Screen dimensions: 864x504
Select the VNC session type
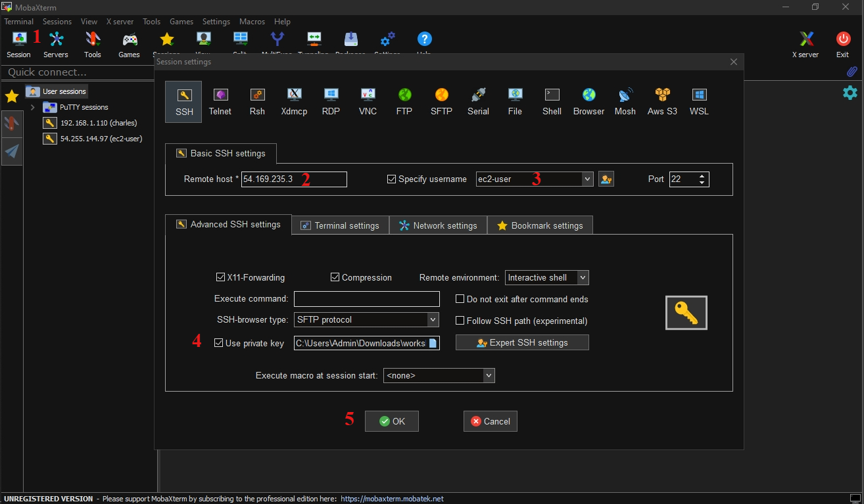[368, 101]
